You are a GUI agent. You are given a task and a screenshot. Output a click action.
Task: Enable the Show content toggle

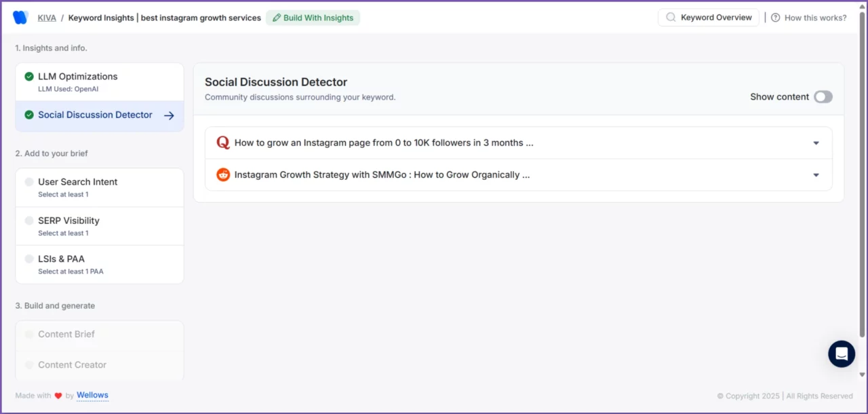(823, 97)
